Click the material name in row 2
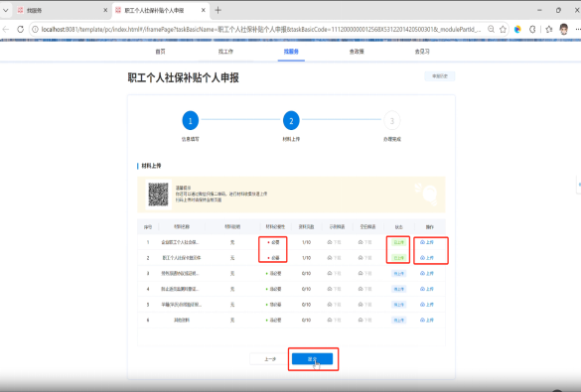The height and width of the screenshot is (392, 581). (182, 258)
